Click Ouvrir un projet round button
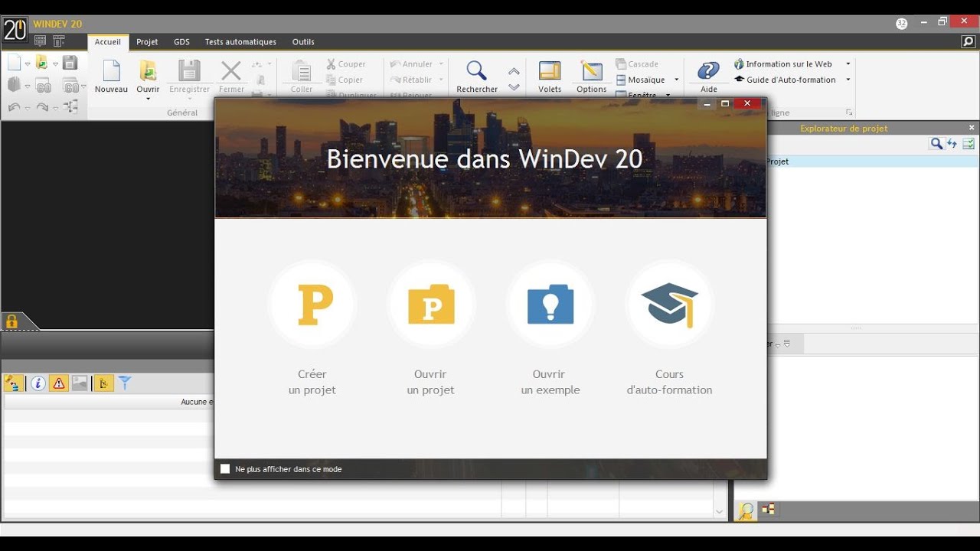 click(431, 304)
